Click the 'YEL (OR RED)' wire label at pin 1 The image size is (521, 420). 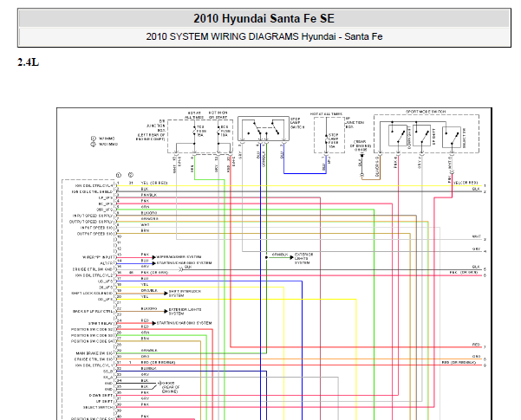[x=154, y=183]
